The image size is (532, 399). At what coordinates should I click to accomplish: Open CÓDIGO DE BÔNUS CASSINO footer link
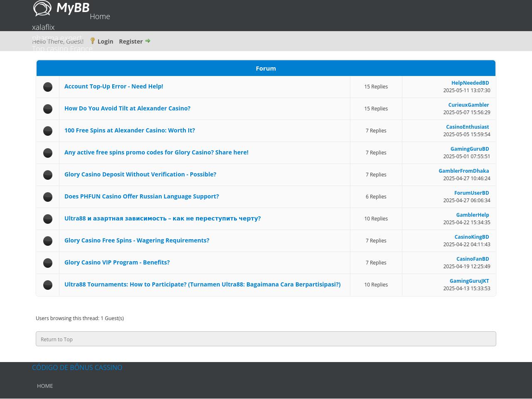click(x=77, y=367)
